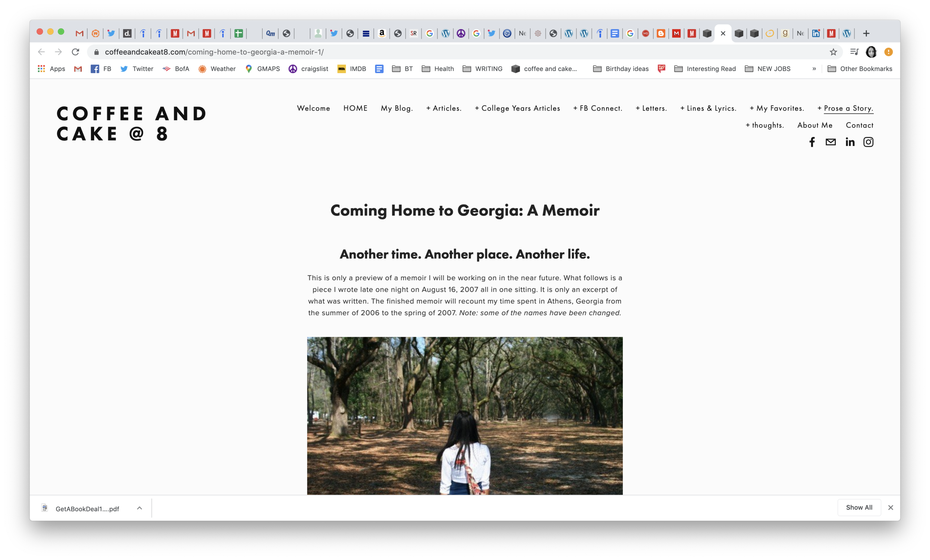
Task: Open the About Me page link
Action: point(815,125)
